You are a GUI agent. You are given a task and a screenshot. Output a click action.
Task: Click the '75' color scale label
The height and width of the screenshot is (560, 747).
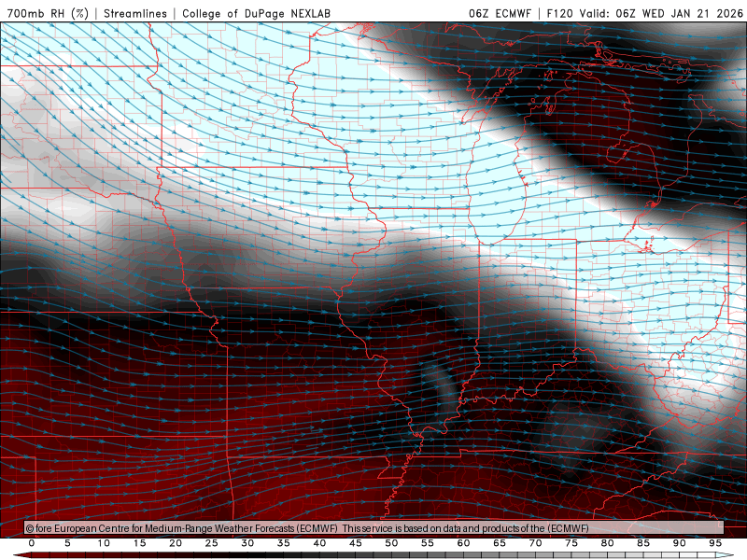[571, 543]
